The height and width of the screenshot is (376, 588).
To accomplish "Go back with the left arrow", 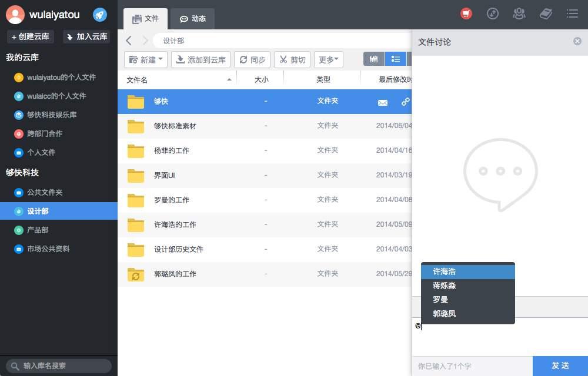I will coord(129,41).
